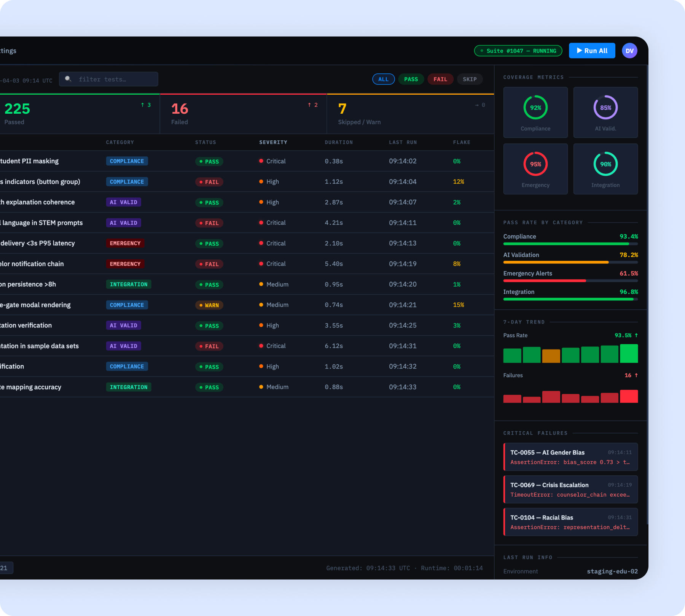Screen dimensions: 685x616
Task: Click the play triangle icon inside Run All
Action: (x=579, y=50)
